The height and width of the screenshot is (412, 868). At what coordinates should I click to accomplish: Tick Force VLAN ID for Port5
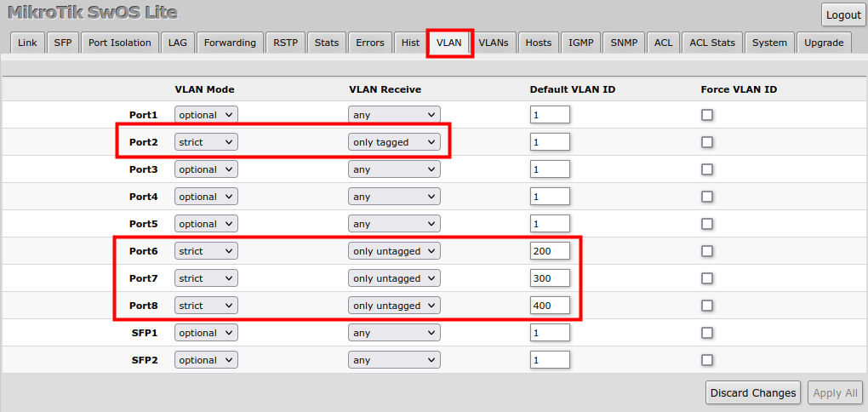(x=707, y=224)
